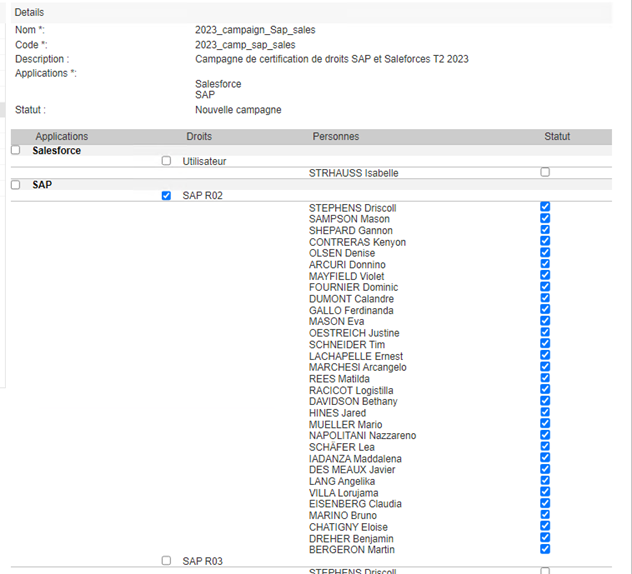Uncheck the SAP R02 right checkbox
This screenshot has height=574, width=632.
point(166,195)
